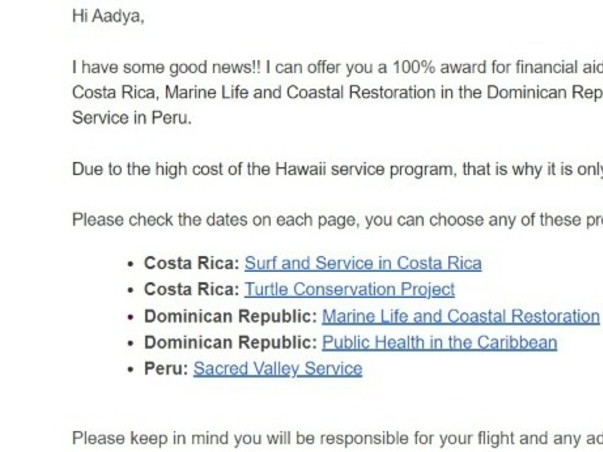The image size is (603, 452).
Task: Click "Dominican Republic:" label beside Public Health link
Action: (x=230, y=342)
